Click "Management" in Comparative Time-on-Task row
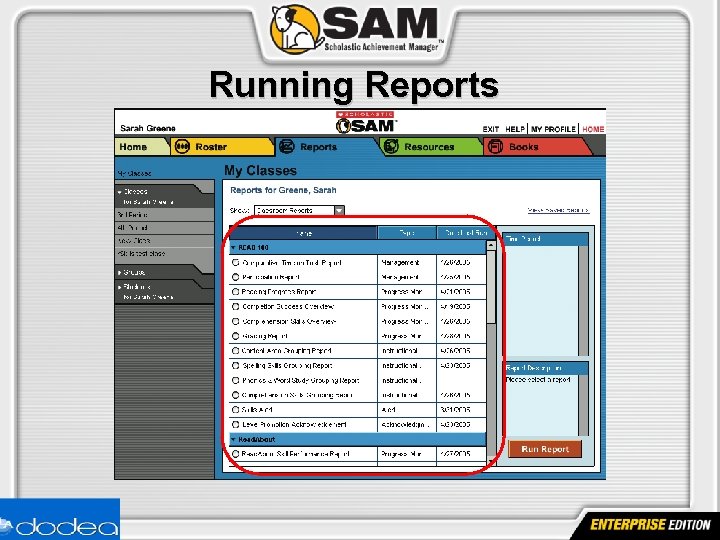The width and height of the screenshot is (720, 540). [x=400, y=263]
